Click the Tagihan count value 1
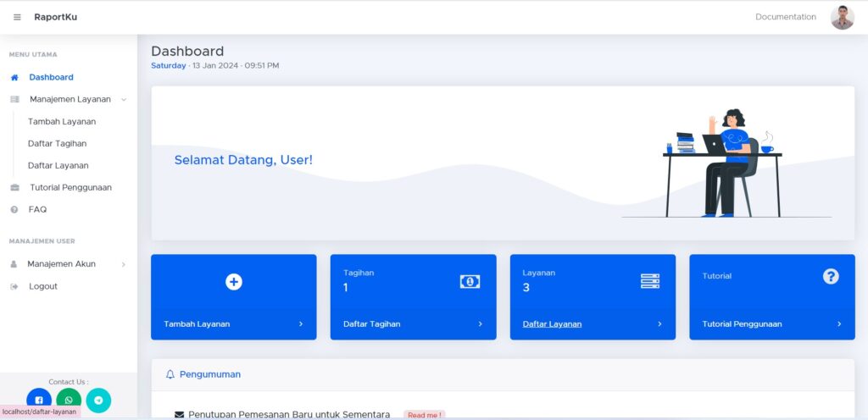 (x=346, y=288)
